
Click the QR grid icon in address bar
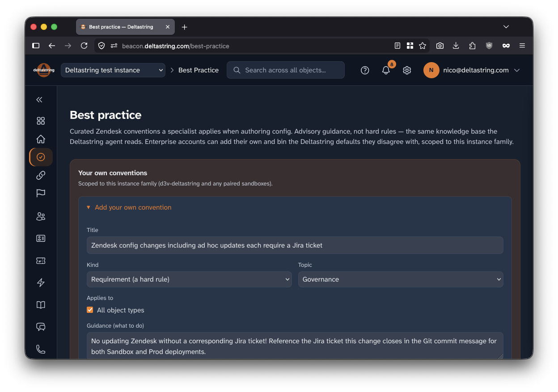410,46
